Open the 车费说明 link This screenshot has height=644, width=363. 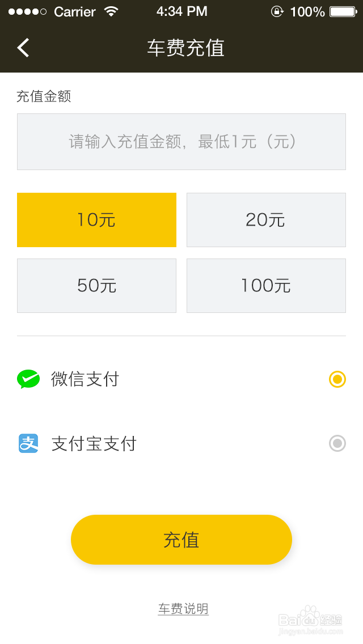[x=183, y=609]
